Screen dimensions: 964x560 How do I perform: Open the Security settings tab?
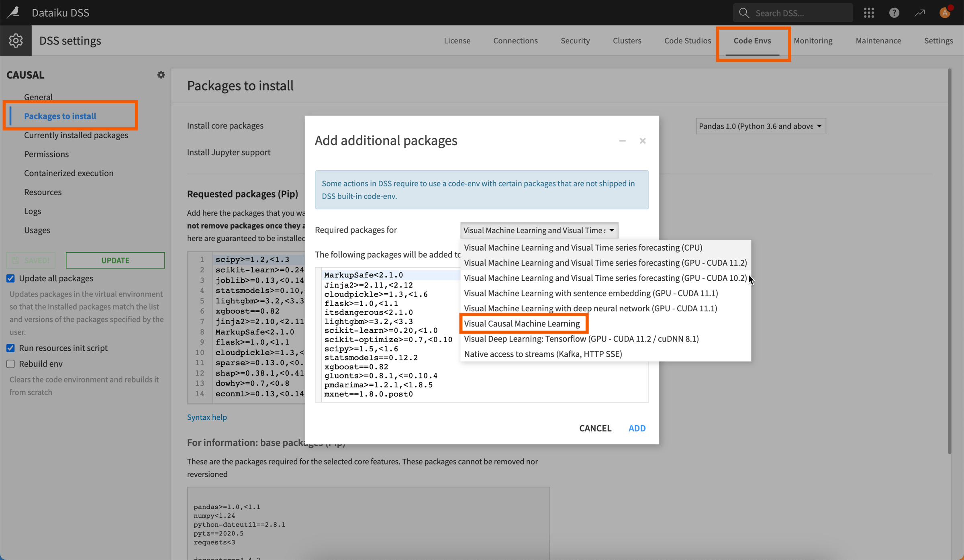coord(575,40)
